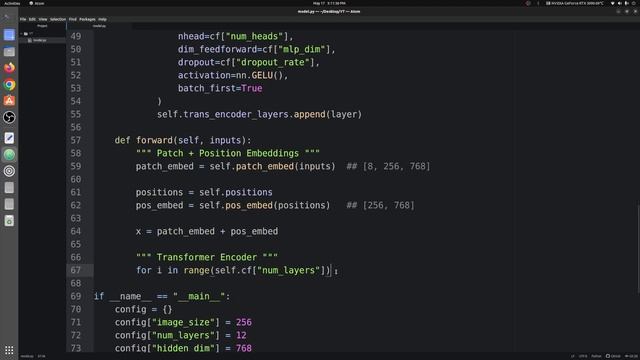This screenshot has width=640, height=360.
Task: Open the File menu
Action: click(23, 19)
